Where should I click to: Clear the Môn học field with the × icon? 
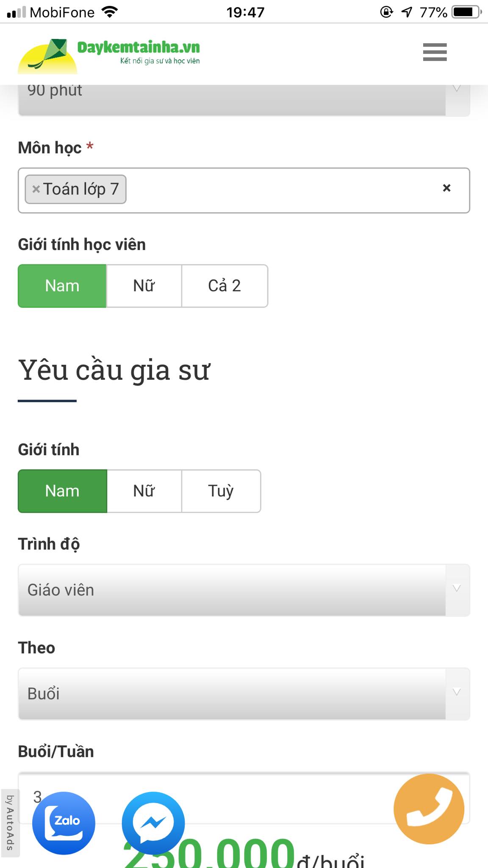[x=446, y=188]
